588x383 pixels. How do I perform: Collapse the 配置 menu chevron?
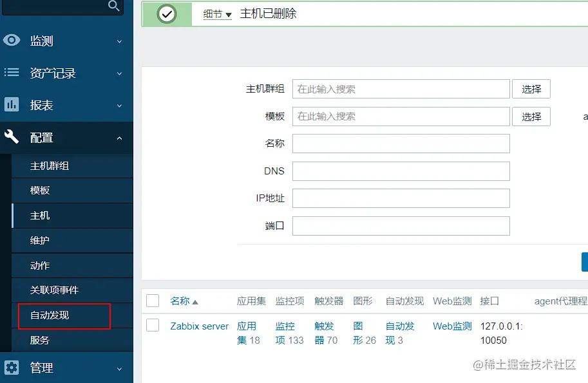(x=119, y=138)
